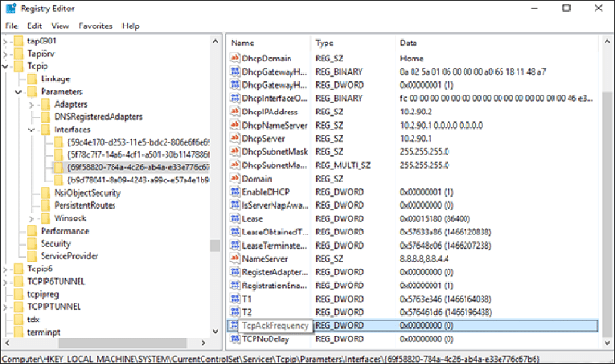Click tree pane horizontal scrollbar thumb

[123, 343]
